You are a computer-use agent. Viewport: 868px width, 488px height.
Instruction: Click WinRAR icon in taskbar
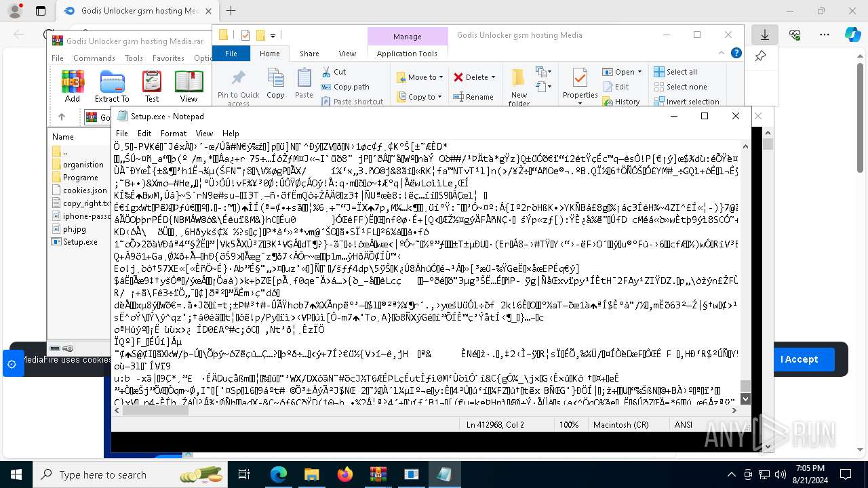click(x=378, y=474)
